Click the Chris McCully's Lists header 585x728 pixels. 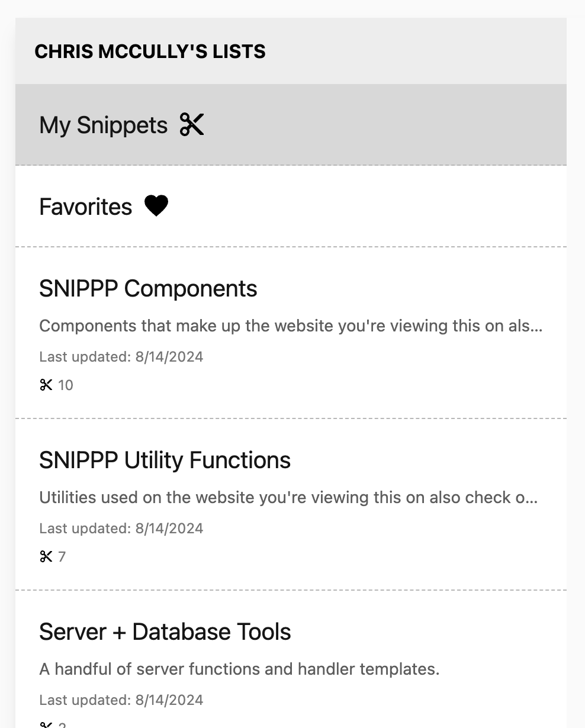tap(150, 52)
